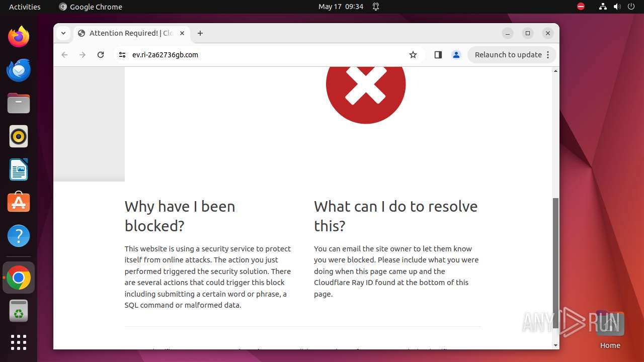Open Rhythmbox music player in dock
Image resolution: width=644 pixels, height=362 pixels.
point(19,136)
